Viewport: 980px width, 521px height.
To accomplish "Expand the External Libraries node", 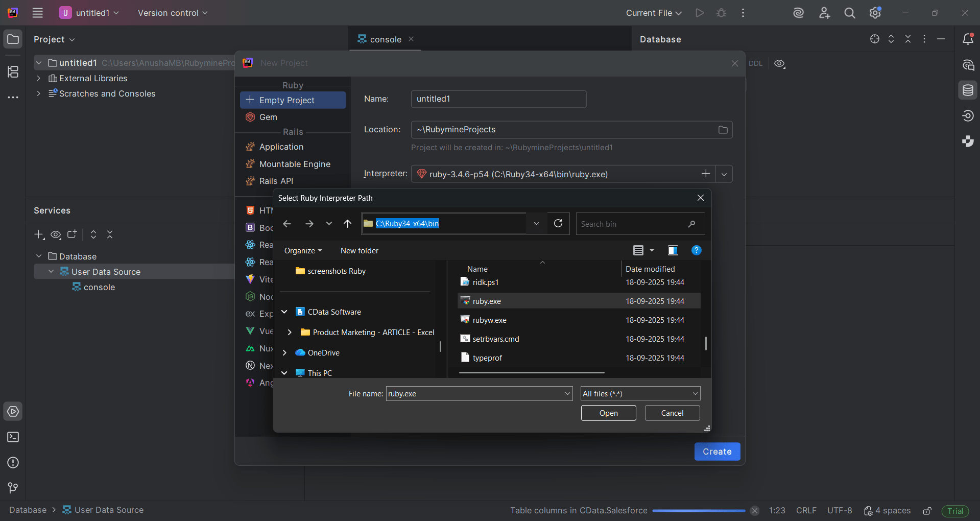I will point(38,78).
